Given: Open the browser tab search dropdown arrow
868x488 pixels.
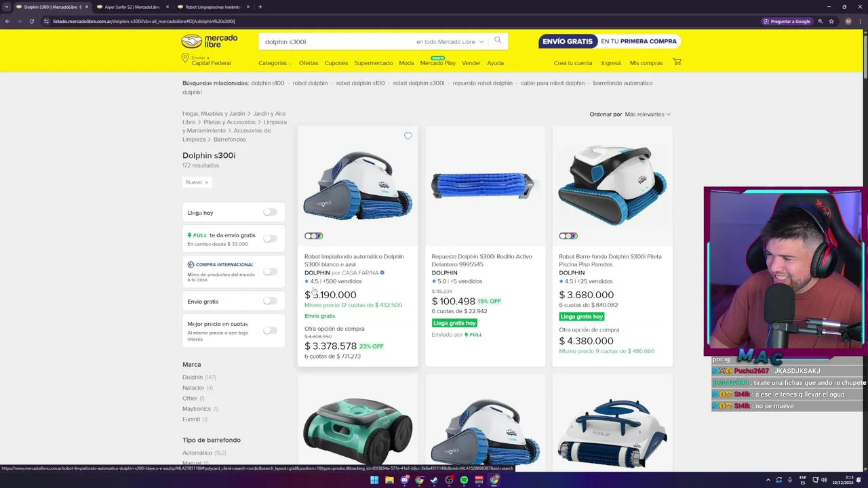Looking at the screenshot, I should point(7,7).
